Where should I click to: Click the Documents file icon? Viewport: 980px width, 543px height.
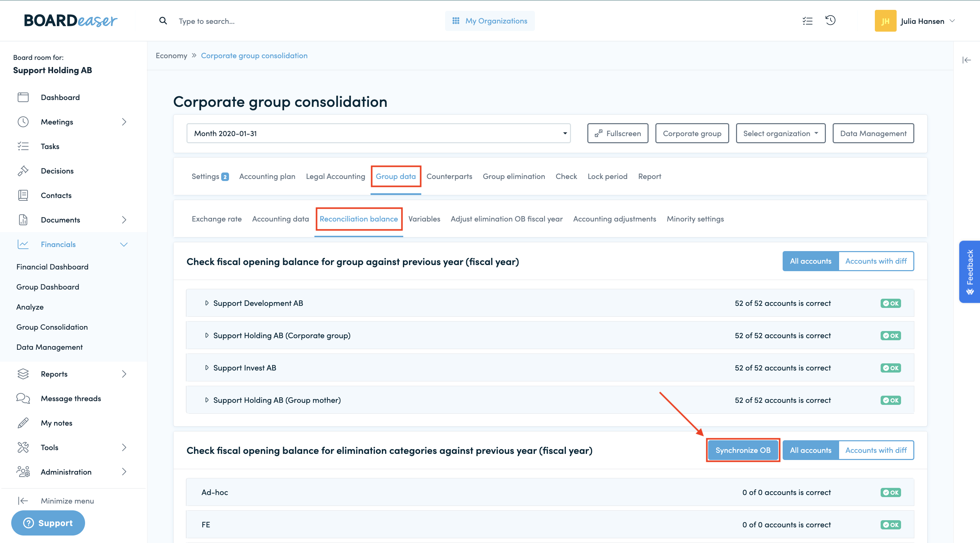(x=23, y=220)
